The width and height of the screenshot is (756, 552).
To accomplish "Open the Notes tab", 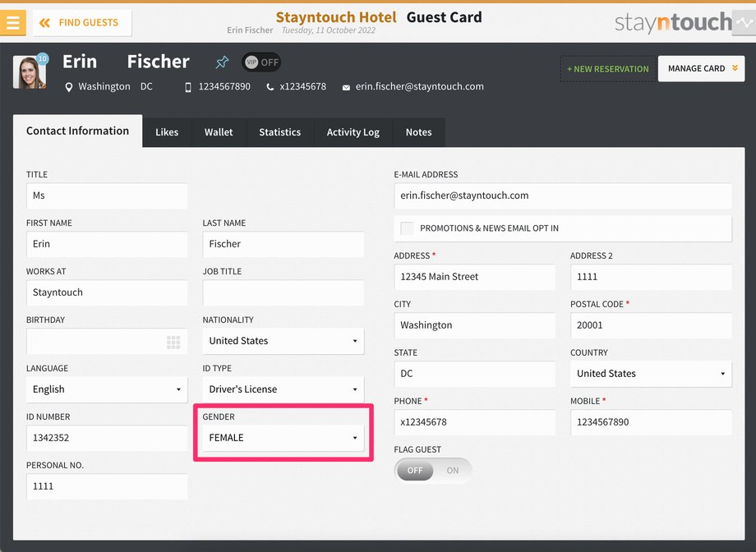I will [418, 132].
